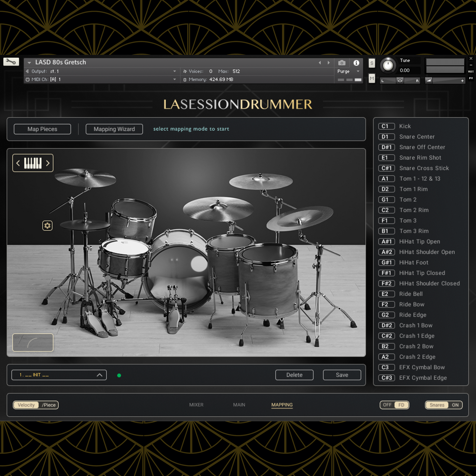Solo the instrument with S button
476x476 pixels.
372,63
